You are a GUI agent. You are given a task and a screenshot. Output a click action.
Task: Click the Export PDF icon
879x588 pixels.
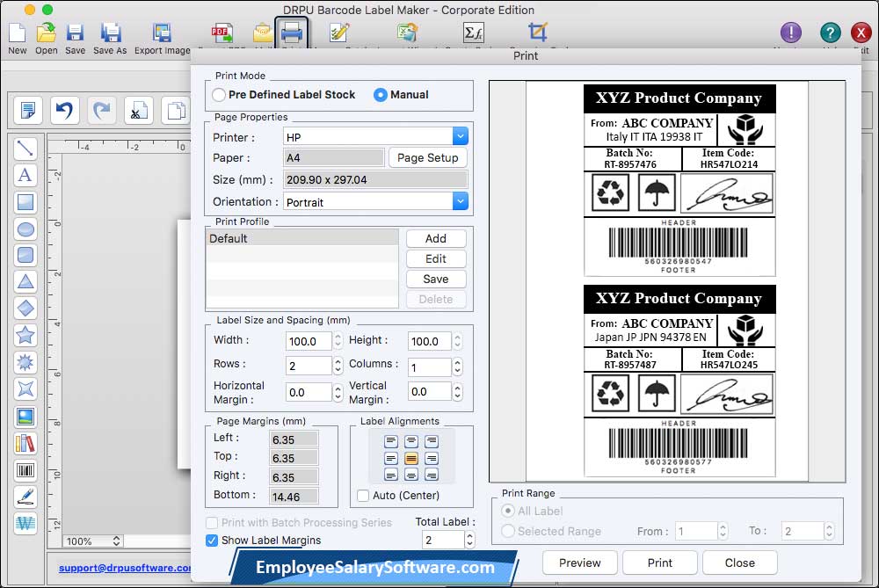pos(222,33)
